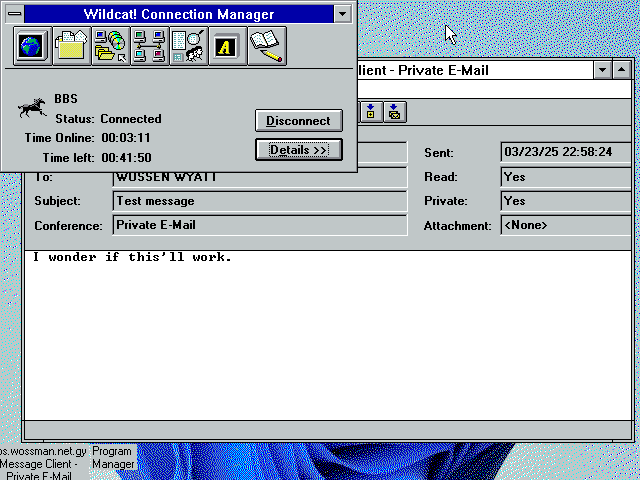Open the yellow folder files icon
This screenshot has height=480, width=640.
pyautogui.click(x=71, y=46)
